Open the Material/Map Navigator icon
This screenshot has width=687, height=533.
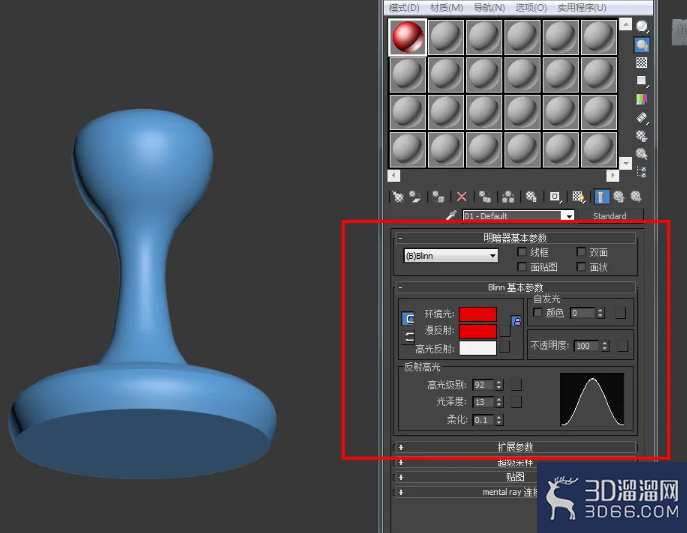click(x=641, y=172)
